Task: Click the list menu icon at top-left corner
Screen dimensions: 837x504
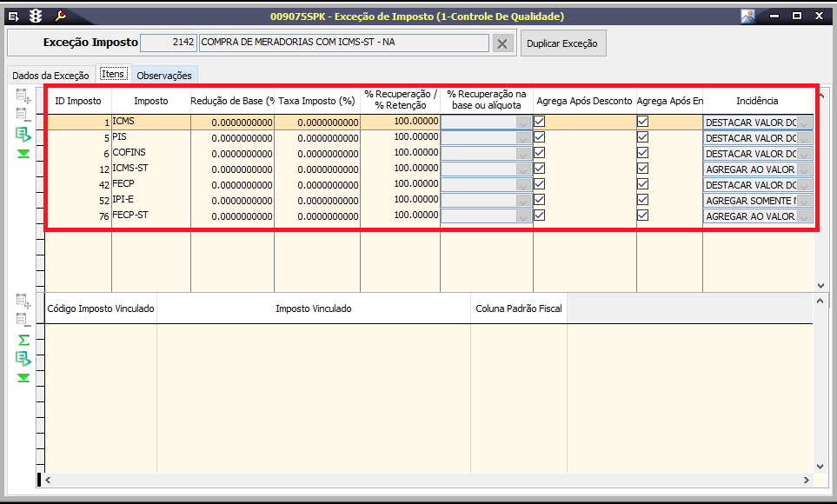Action: coord(14,16)
